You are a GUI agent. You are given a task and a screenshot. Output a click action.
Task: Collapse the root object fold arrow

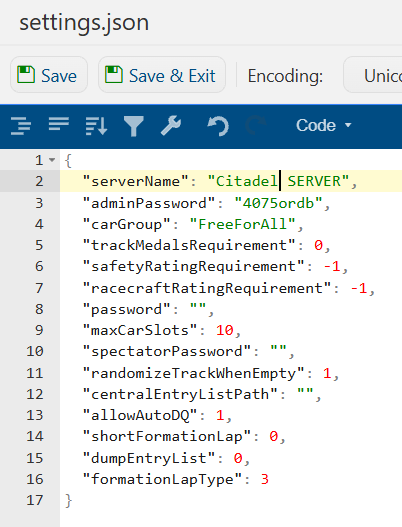pyautogui.click(x=52, y=160)
